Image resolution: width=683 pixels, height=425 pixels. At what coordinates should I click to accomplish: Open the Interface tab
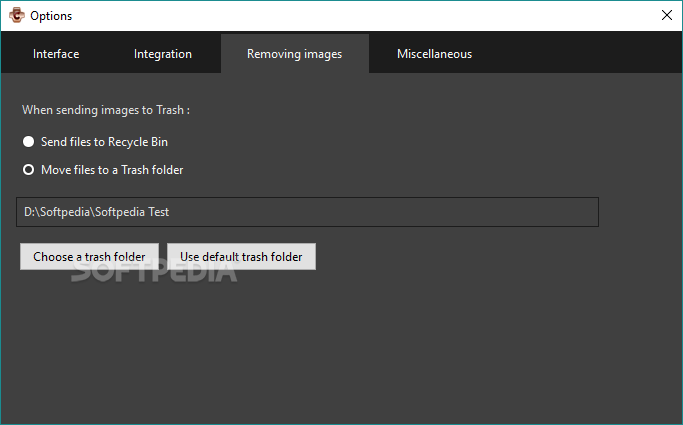(x=56, y=54)
